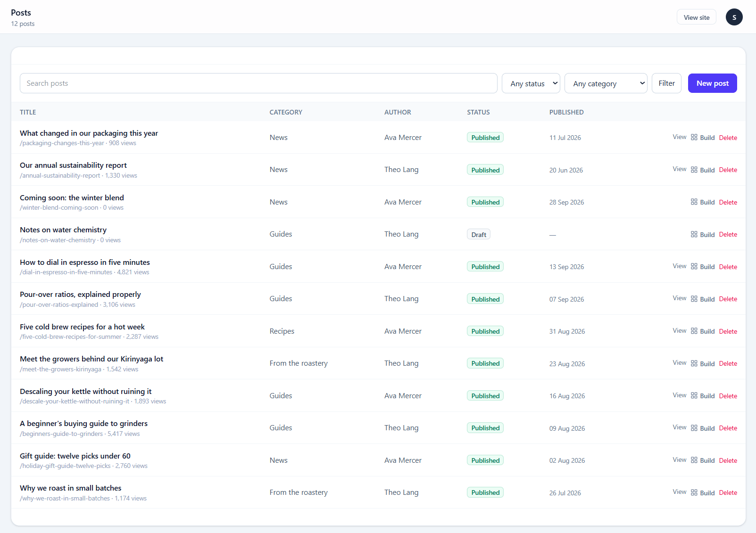Open Build for the kettle descaling post
Viewport: 756px width, 533px height.
[703, 396]
